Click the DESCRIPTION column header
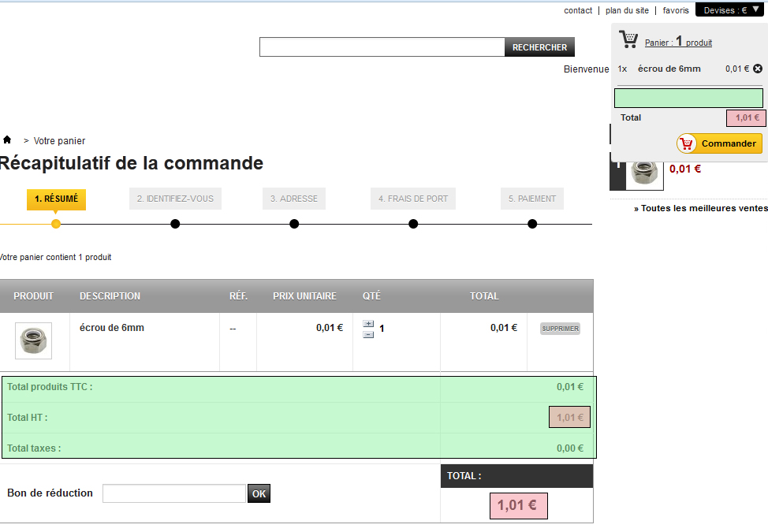The image size is (768, 532). pos(110,296)
